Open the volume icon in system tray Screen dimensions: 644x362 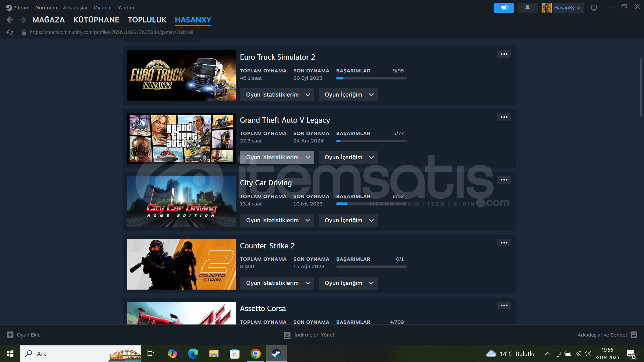tap(588, 354)
